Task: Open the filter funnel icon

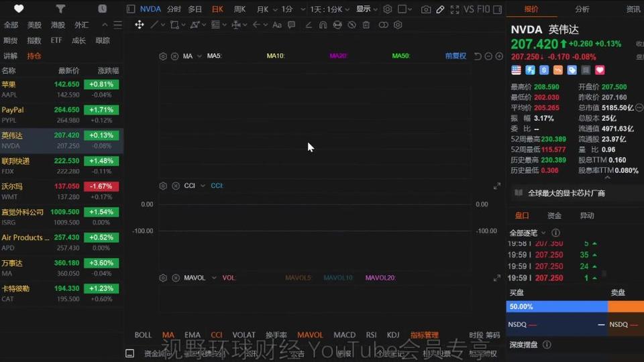Action: pyautogui.click(x=60, y=9)
